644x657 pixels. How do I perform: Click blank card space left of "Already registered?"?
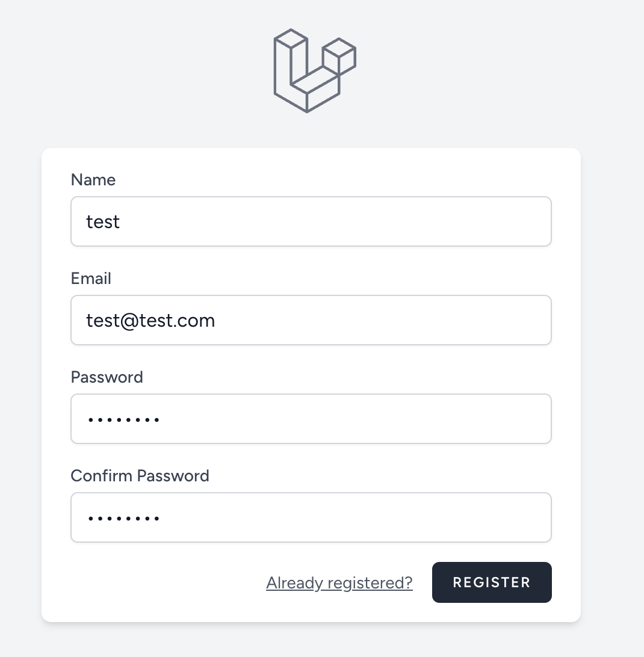pos(163,582)
